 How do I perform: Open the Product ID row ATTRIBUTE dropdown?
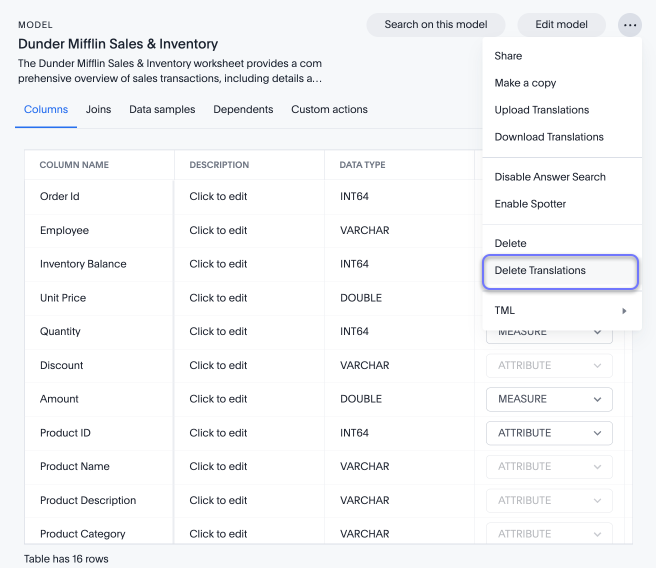tap(549, 433)
